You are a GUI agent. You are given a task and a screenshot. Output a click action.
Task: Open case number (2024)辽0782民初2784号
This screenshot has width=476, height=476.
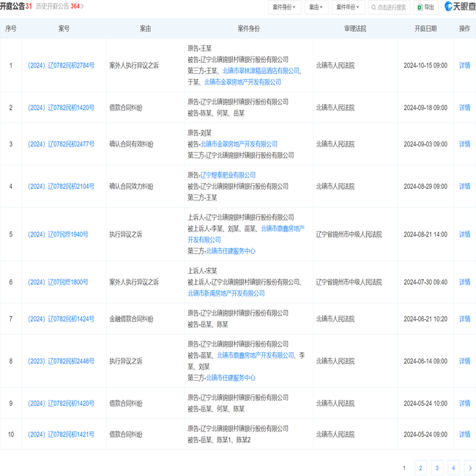click(x=61, y=65)
